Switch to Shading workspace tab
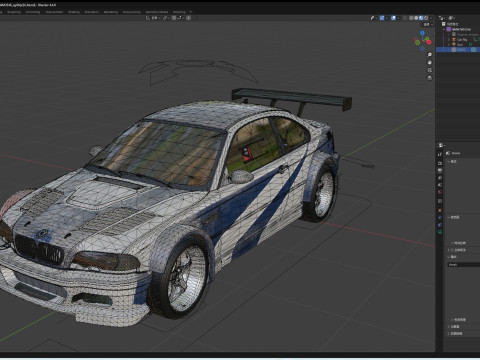480x360 pixels. coord(74,12)
